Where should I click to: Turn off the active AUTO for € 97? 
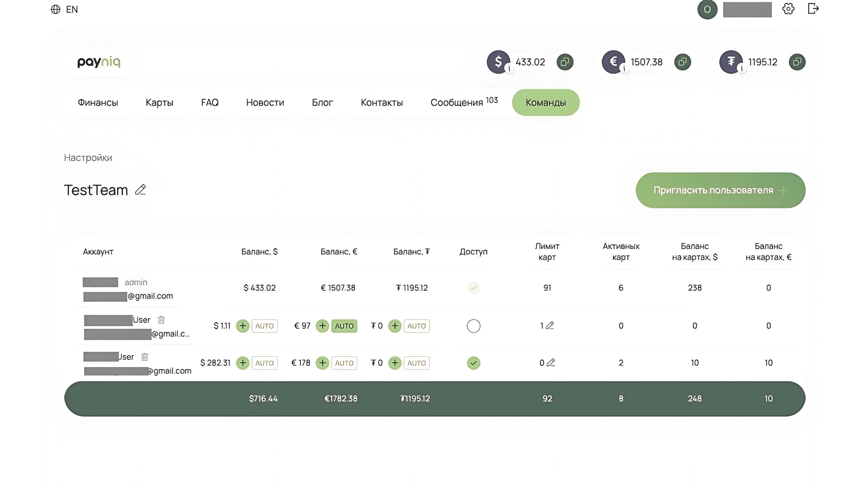344,326
